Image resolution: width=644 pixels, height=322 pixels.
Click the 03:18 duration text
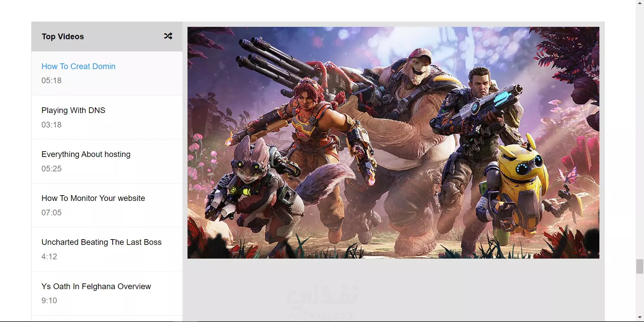click(51, 125)
